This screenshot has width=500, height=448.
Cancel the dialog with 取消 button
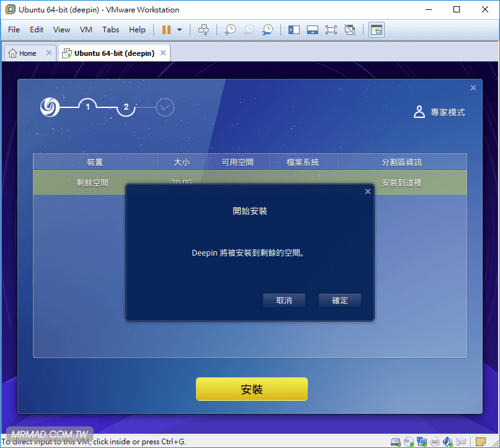284,300
